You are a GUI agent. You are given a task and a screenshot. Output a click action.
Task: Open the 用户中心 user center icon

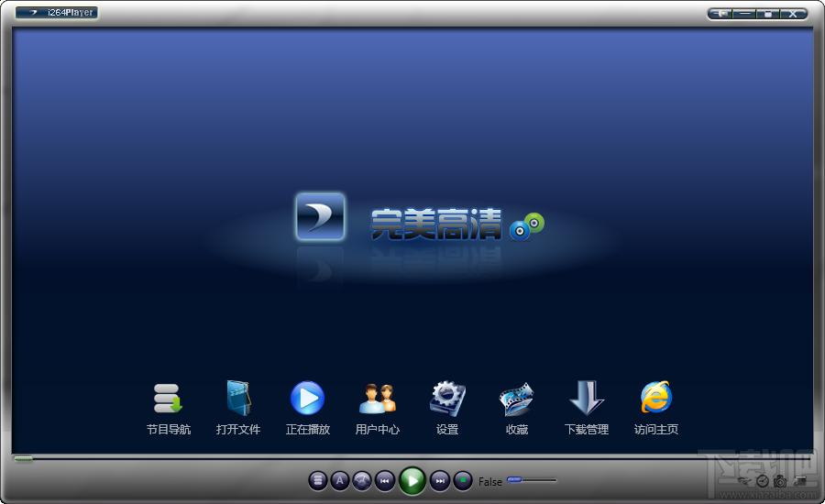(378, 399)
